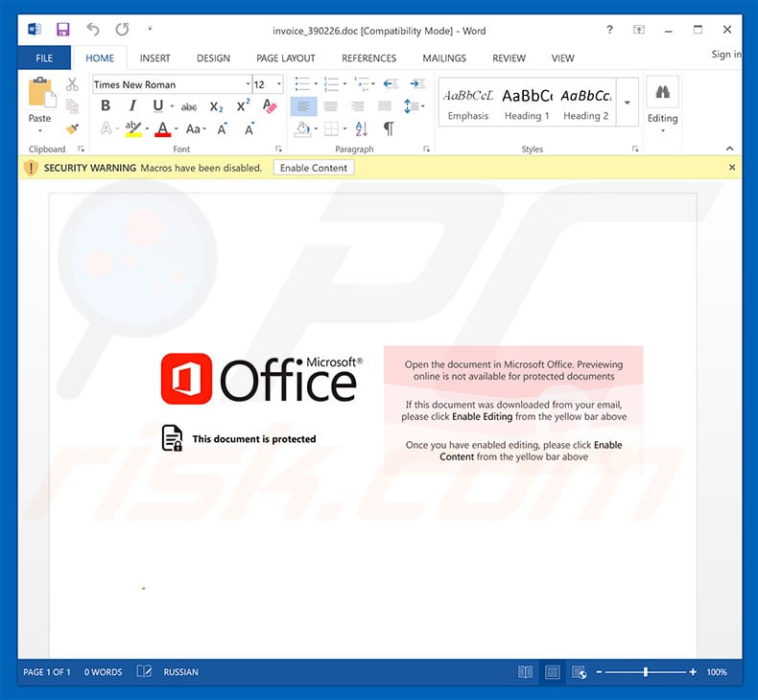Activate the Format Painter brush
Screen dimensions: 758x700
[72, 128]
